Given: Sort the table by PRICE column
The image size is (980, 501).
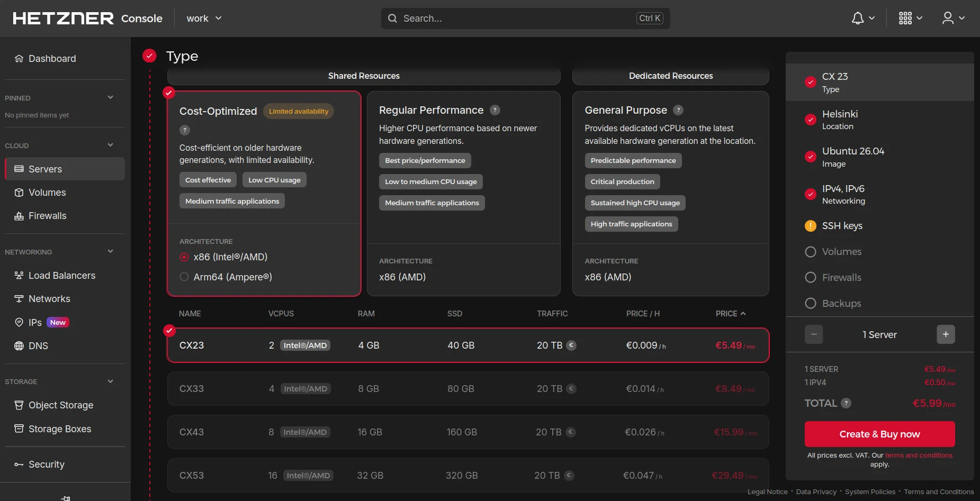Looking at the screenshot, I should pos(731,314).
